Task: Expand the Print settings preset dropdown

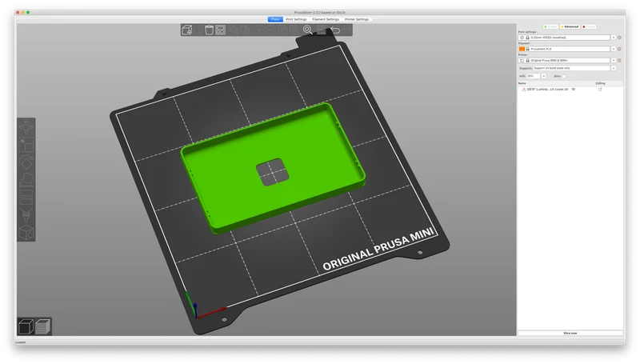Action: [613, 38]
